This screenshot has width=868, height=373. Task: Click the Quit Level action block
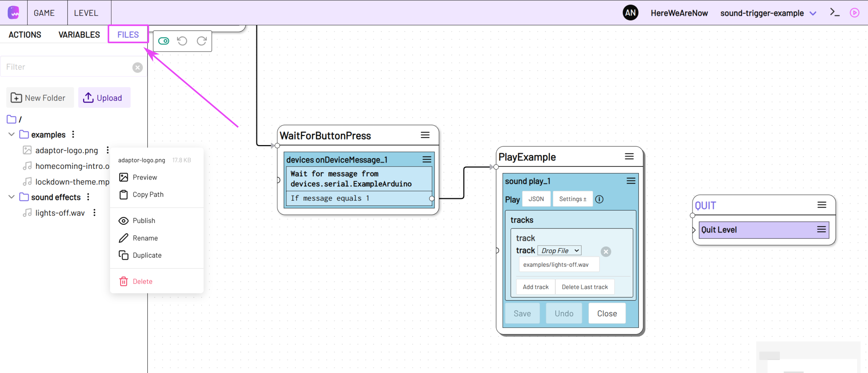tap(764, 230)
